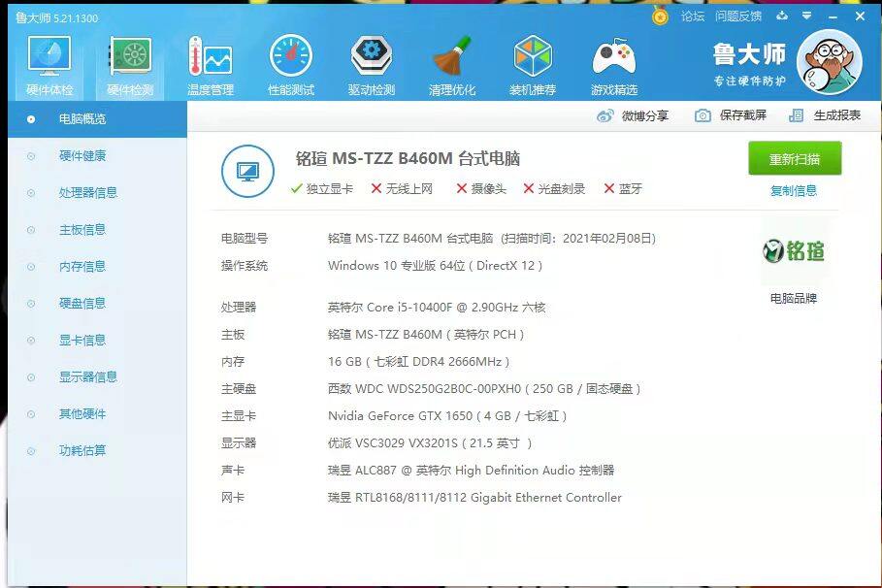Open 功耗估算 power estimate page
The image size is (882, 588).
coord(82,451)
